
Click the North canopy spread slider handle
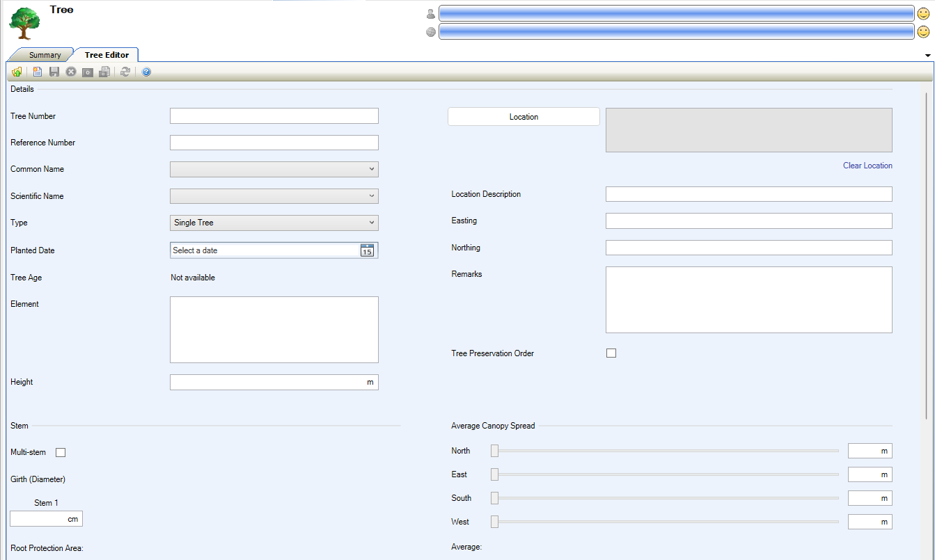click(x=495, y=451)
